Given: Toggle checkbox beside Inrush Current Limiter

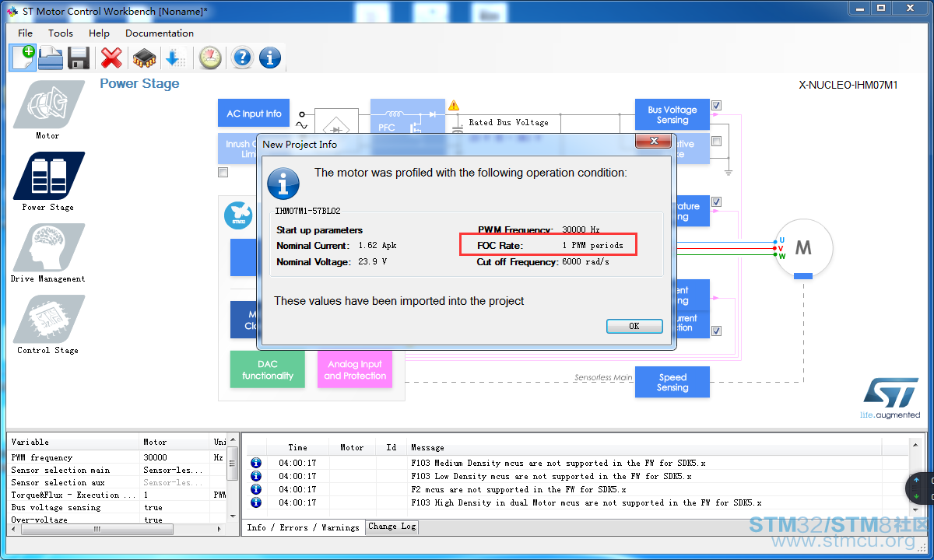Looking at the screenshot, I should pos(223,173).
